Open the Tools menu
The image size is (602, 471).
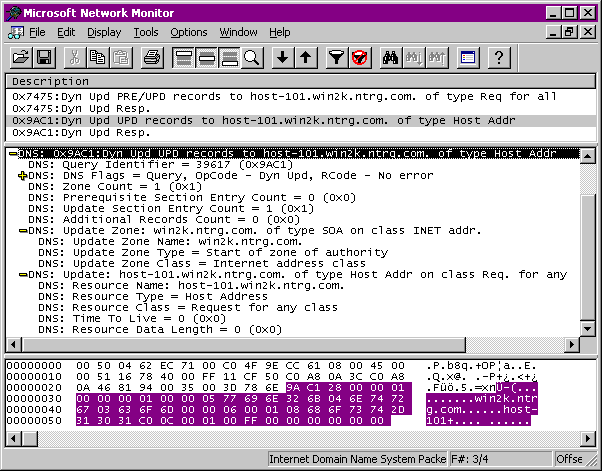[x=146, y=32]
